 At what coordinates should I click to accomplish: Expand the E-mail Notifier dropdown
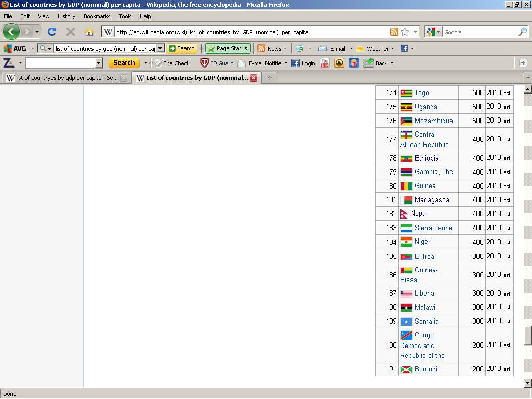[x=286, y=63]
